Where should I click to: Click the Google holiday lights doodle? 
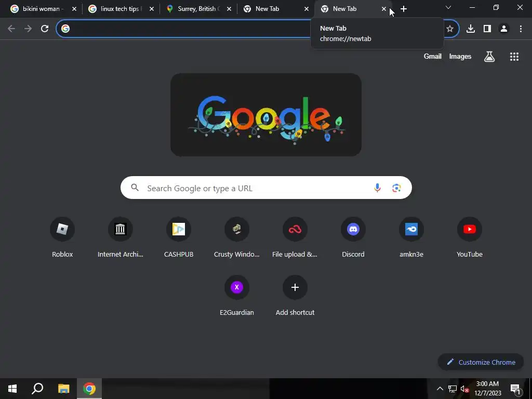click(266, 115)
